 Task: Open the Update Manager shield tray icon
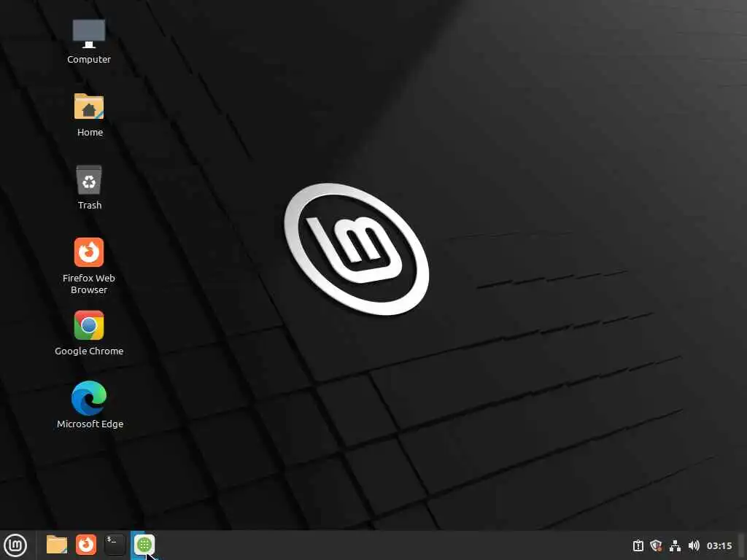(656, 545)
